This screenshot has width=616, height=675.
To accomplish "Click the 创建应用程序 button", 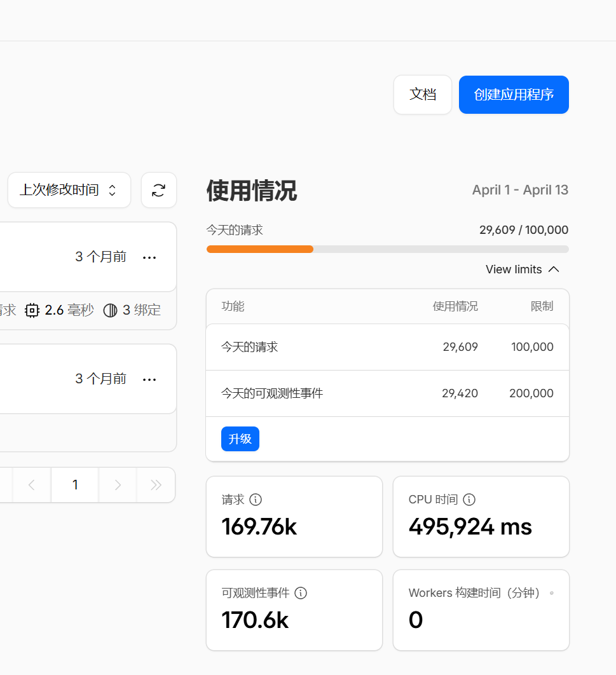I will (x=514, y=95).
